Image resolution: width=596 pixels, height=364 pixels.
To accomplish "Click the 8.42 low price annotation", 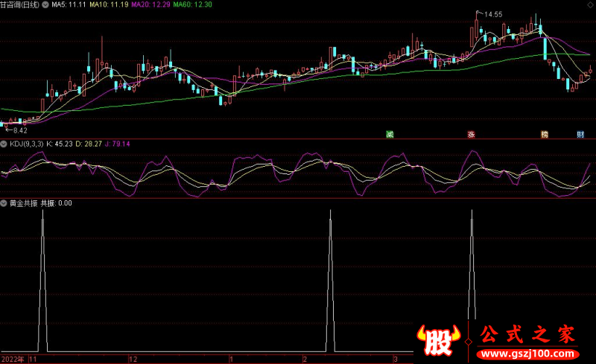I will [16, 130].
